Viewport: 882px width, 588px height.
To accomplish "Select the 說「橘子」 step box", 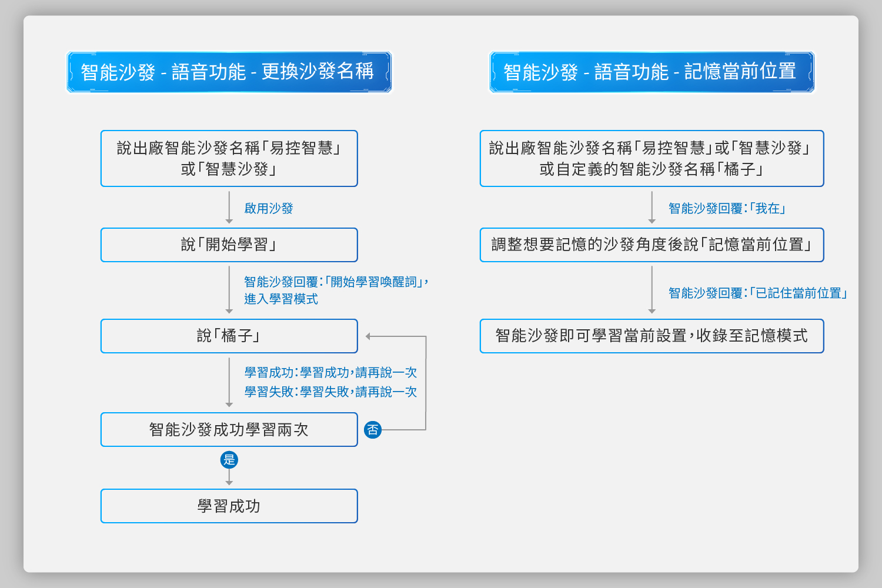I will click(229, 336).
